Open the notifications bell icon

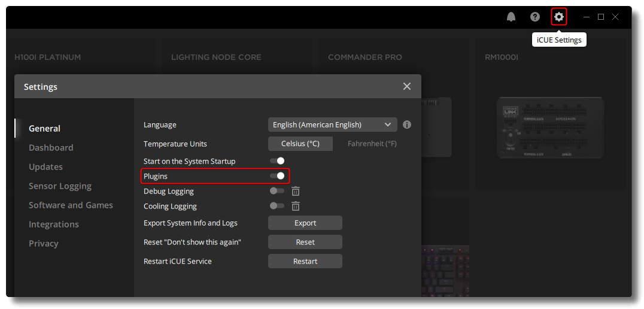pyautogui.click(x=511, y=17)
